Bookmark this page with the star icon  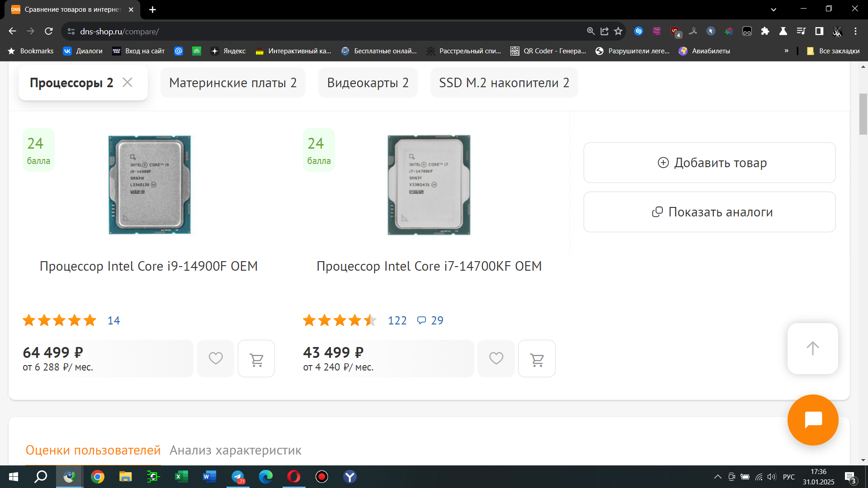click(618, 31)
